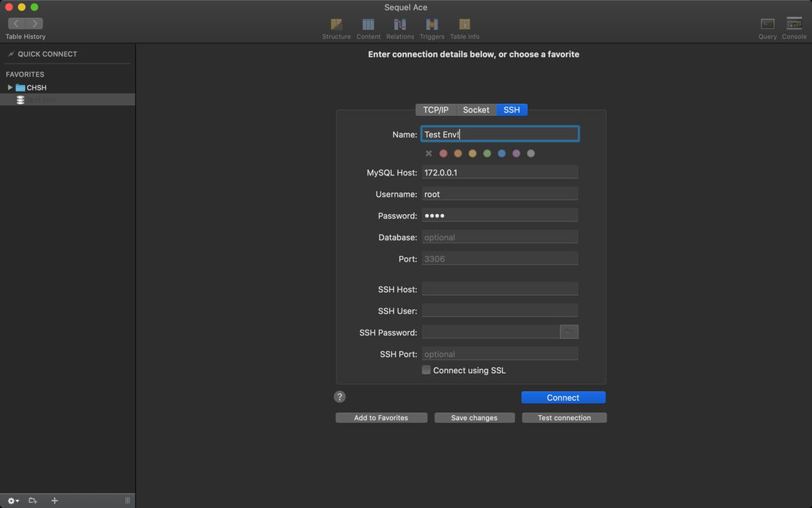Click the Name input field
The width and height of the screenshot is (812, 508).
500,134
